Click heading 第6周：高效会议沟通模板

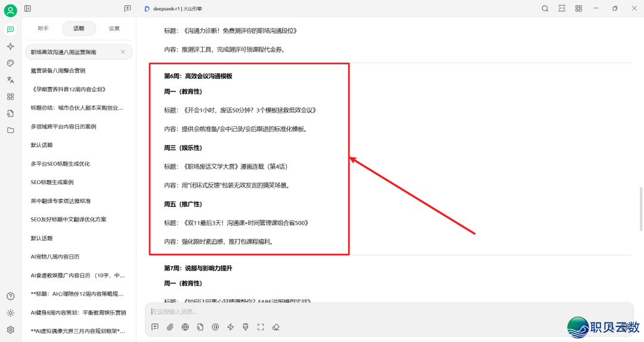[x=199, y=76]
